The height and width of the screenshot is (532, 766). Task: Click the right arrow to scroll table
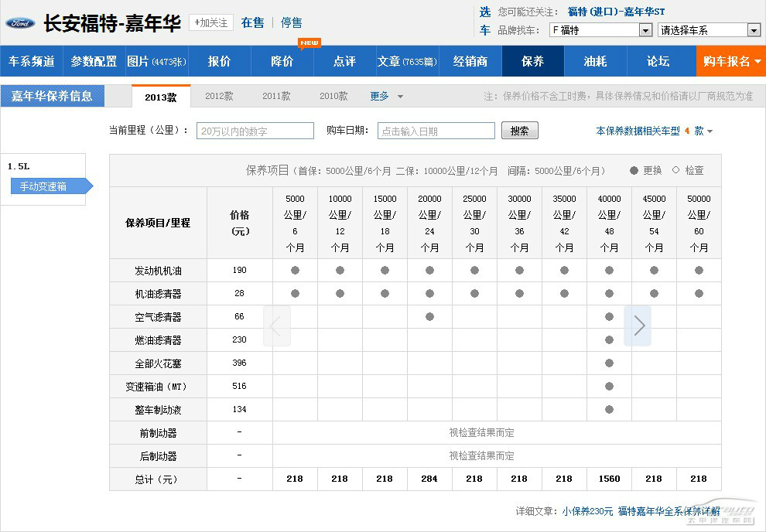coord(638,326)
